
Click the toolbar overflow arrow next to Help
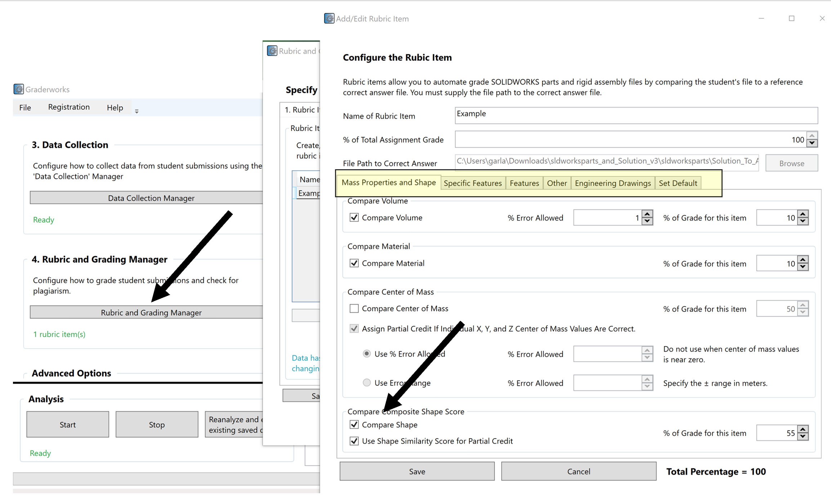(x=137, y=111)
